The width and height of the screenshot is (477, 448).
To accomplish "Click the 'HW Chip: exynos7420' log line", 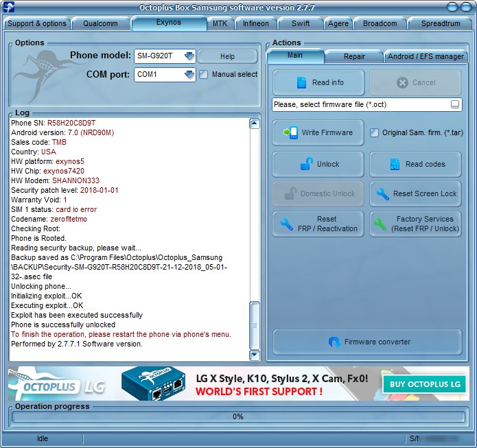I will 47,171.
